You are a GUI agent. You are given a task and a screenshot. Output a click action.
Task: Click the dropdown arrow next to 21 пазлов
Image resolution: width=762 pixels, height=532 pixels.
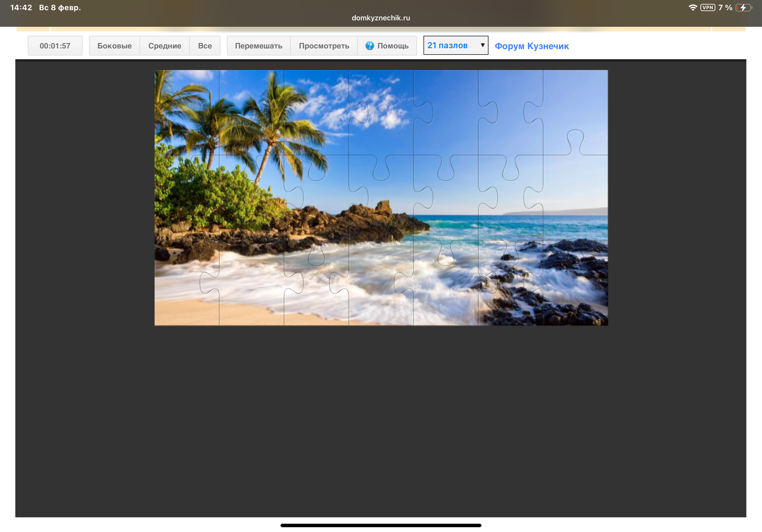(x=482, y=45)
